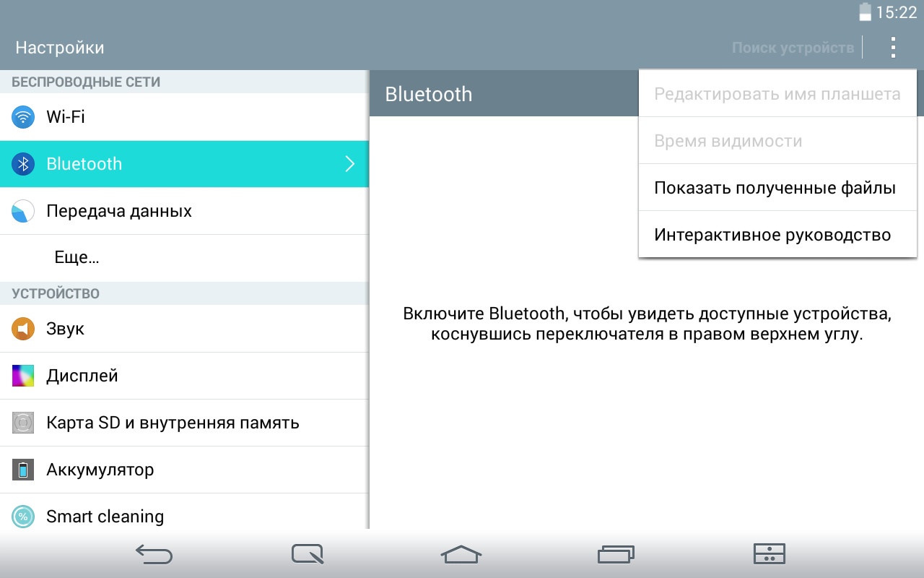
Task: Expand Bluetooth row chevron arrow
Action: 350,164
